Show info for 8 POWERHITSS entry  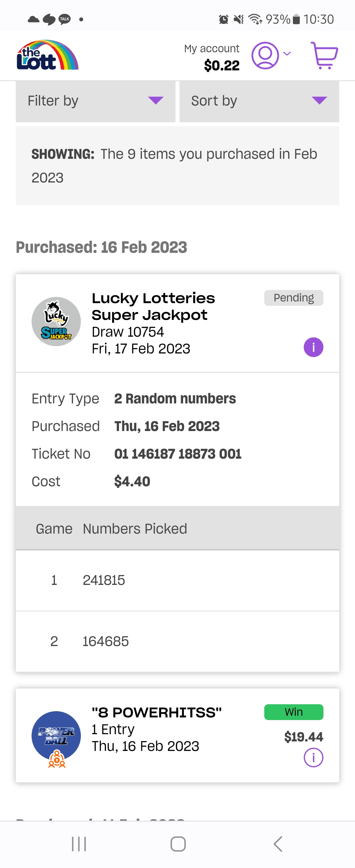[313, 758]
